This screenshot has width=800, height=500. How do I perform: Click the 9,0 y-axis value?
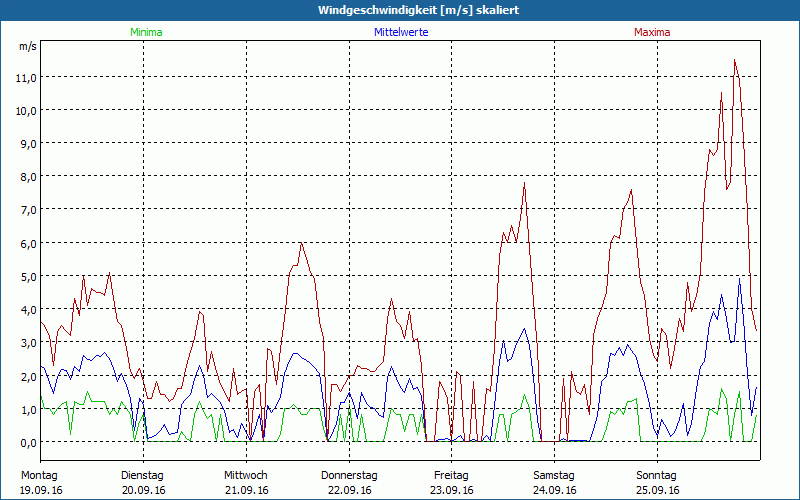pos(28,144)
